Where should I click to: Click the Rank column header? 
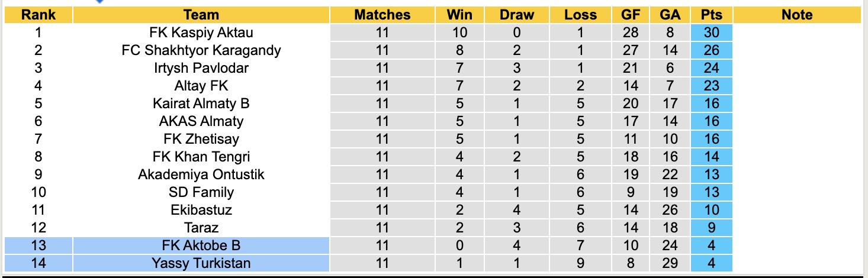point(38,15)
